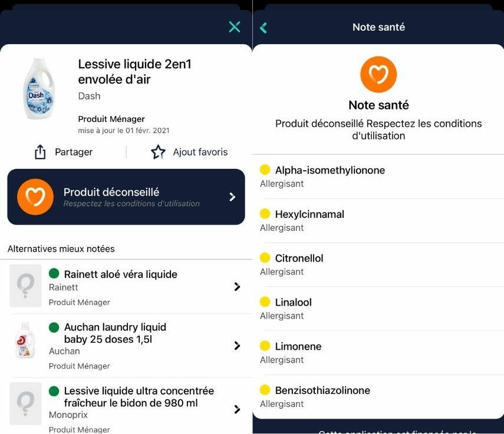
Task: Go back using the teal back arrow
Action: pyautogui.click(x=263, y=28)
